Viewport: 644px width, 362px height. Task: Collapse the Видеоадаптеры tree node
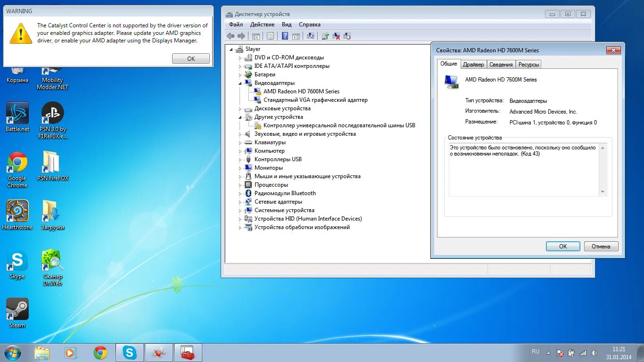pos(239,83)
